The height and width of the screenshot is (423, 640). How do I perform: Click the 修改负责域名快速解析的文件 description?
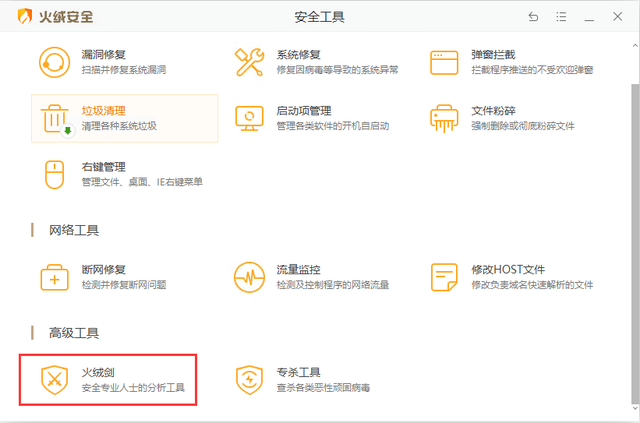(532, 285)
